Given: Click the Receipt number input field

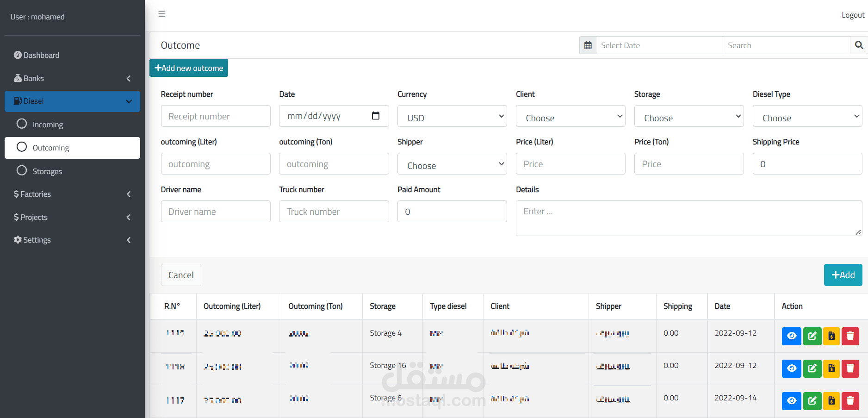Looking at the screenshot, I should point(216,116).
